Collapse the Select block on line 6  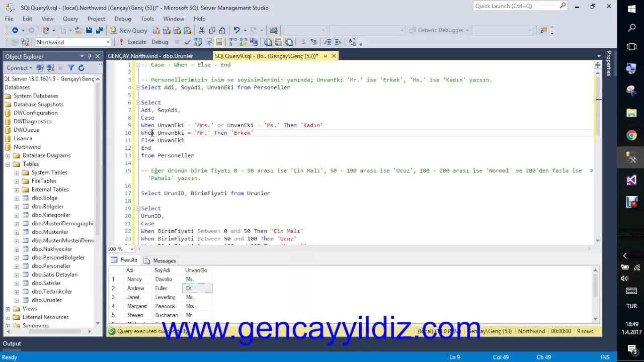pos(138,103)
